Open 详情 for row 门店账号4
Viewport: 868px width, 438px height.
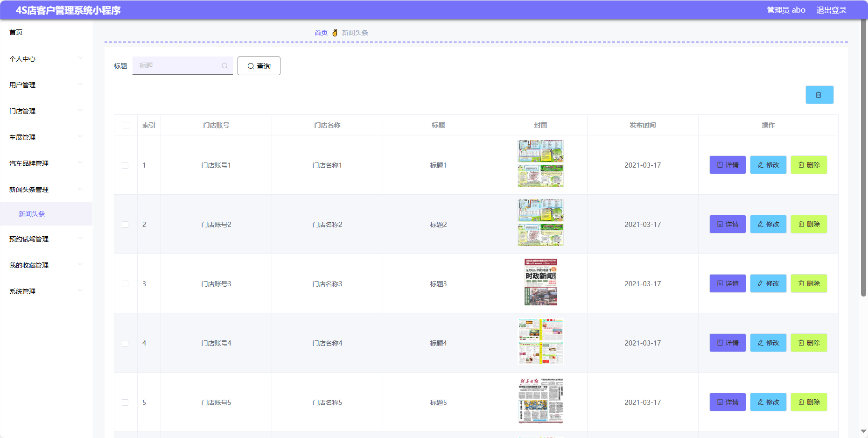tap(728, 343)
